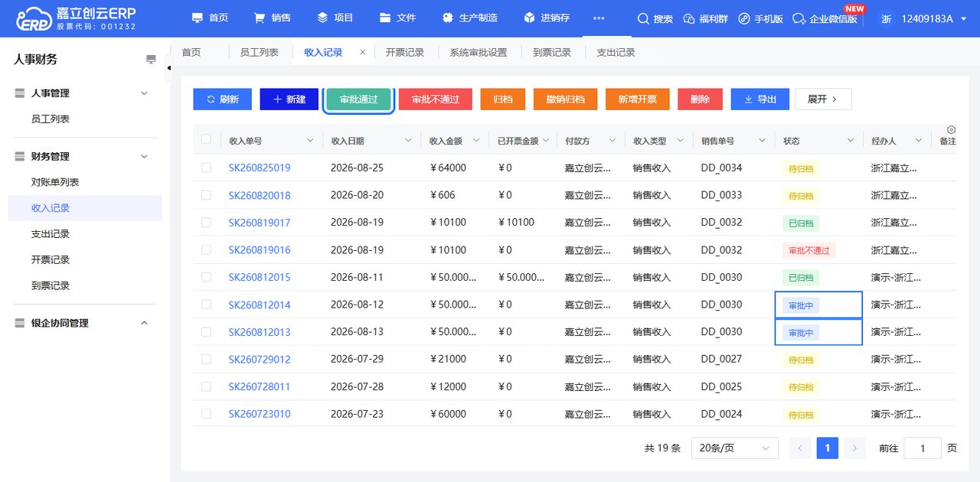
Task: Click the 财务管理 section icon
Action: click(21, 157)
